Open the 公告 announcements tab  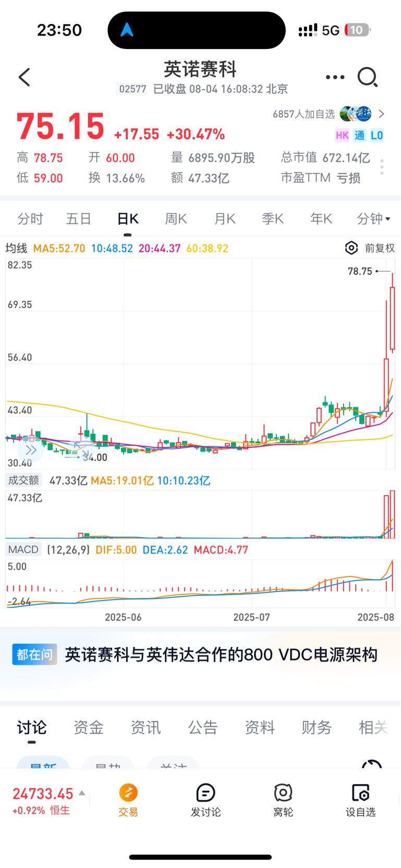203,727
